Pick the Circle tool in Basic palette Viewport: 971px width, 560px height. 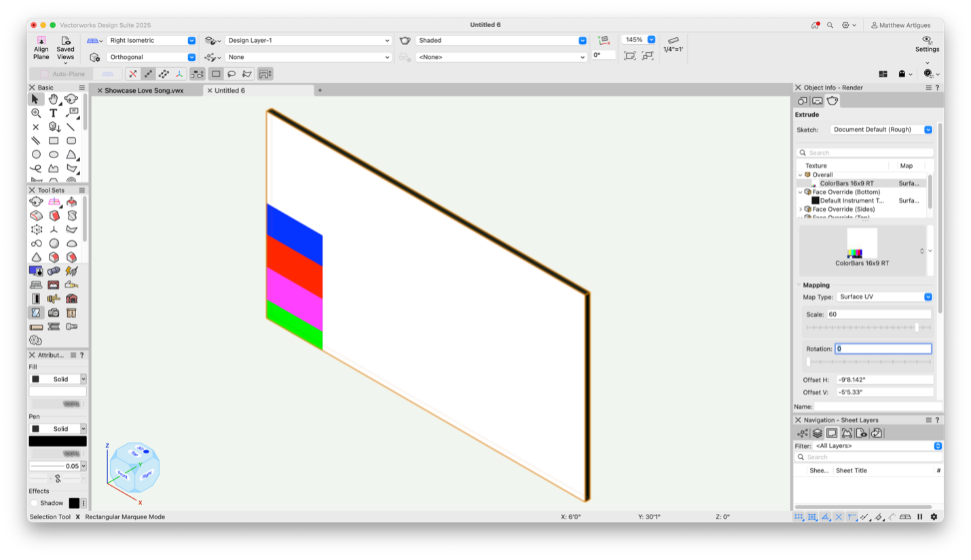pyautogui.click(x=36, y=155)
